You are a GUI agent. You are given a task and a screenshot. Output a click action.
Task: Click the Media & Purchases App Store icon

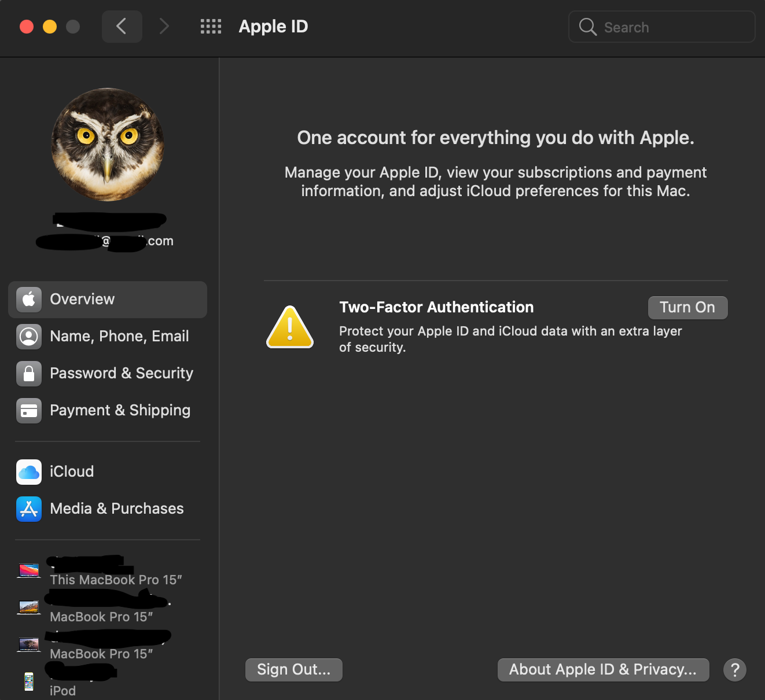pos(28,509)
